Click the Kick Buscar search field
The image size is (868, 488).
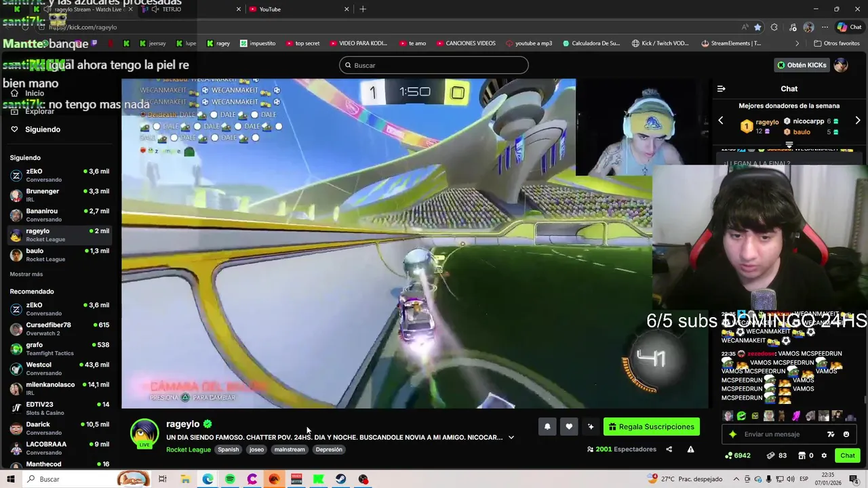click(x=434, y=65)
